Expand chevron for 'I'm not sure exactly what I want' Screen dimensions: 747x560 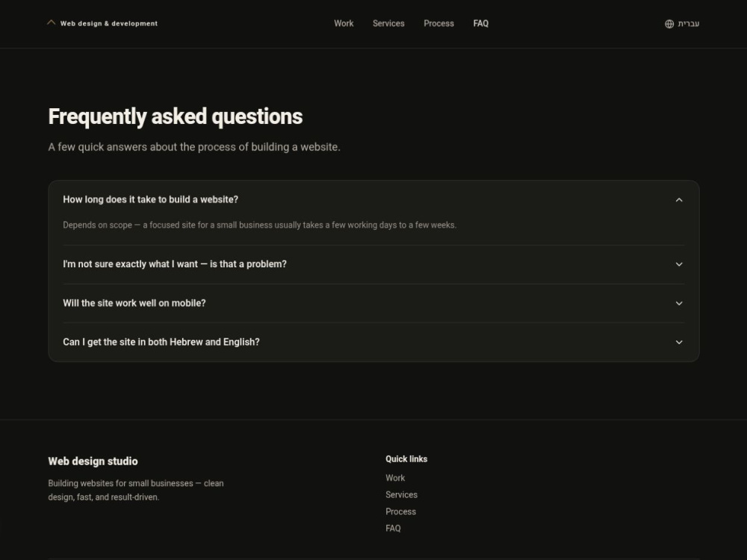coord(679,264)
